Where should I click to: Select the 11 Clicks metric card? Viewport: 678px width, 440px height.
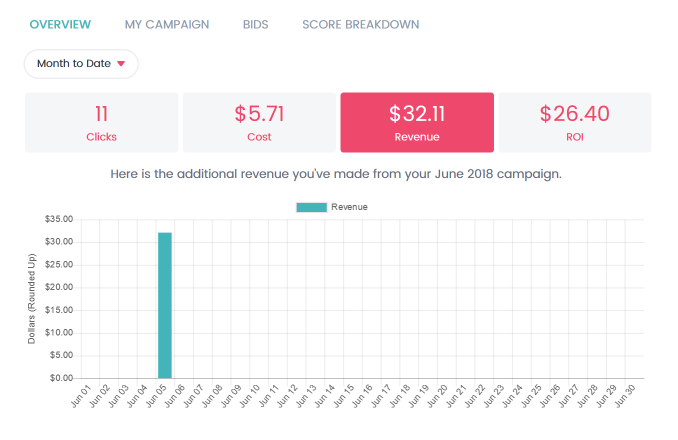(x=102, y=122)
